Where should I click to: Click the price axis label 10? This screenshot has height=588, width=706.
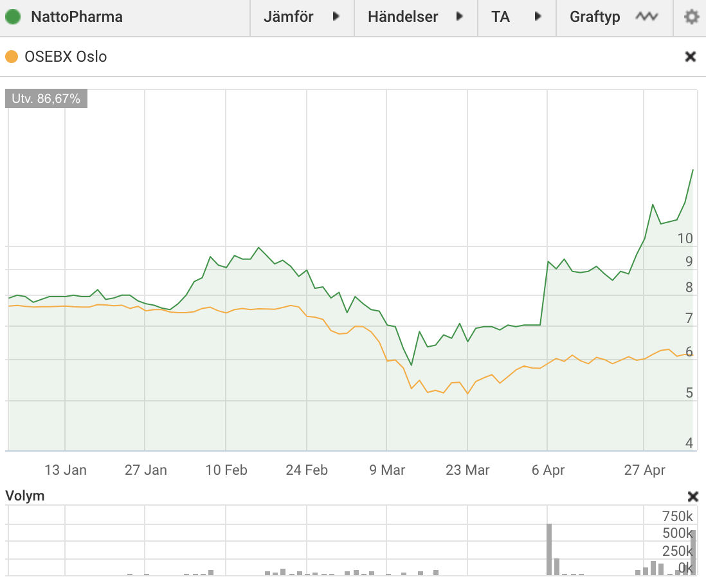point(685,239)
